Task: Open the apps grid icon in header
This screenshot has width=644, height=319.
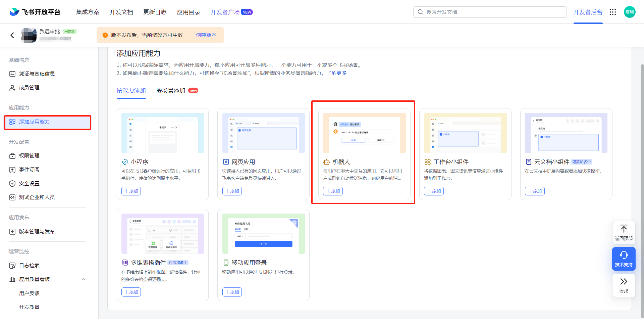Action: pos(613,12)
